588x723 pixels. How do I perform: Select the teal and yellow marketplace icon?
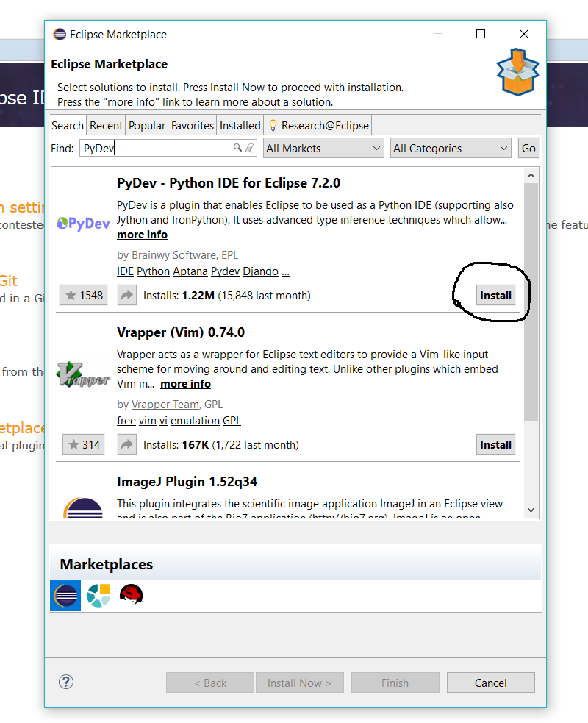pos(98,595)
